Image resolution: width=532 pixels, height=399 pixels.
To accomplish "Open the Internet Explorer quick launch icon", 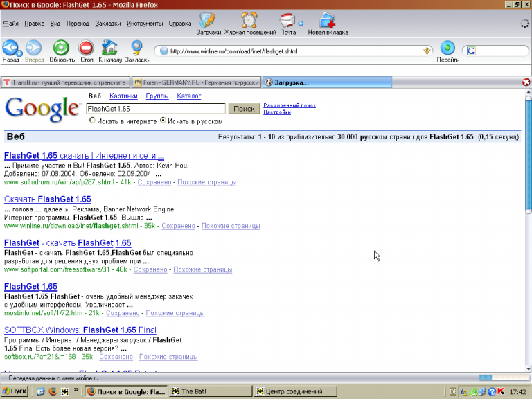I will pyautogui.click(x=40, y=391).
